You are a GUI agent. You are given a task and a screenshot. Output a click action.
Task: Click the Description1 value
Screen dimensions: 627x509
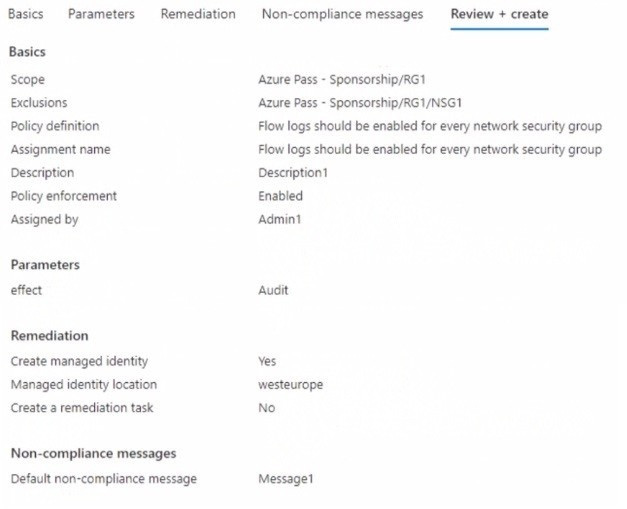click(293, 173)
